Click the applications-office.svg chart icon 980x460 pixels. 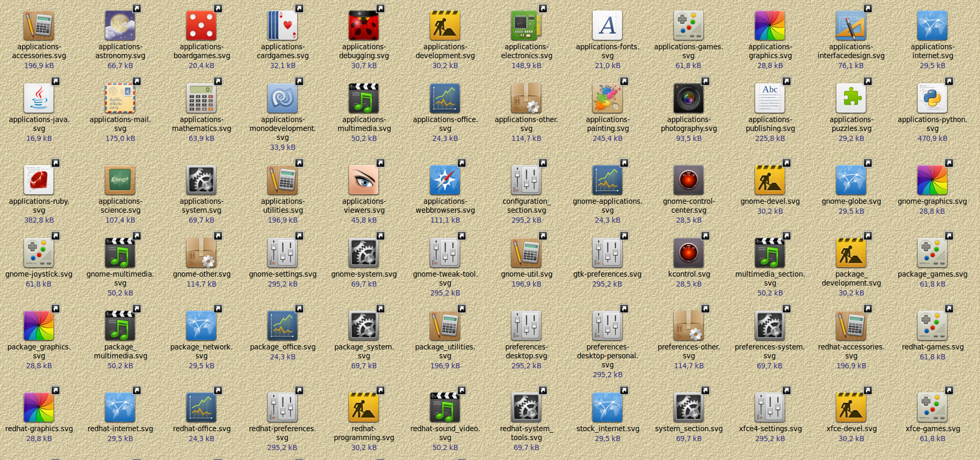(445, 98)
